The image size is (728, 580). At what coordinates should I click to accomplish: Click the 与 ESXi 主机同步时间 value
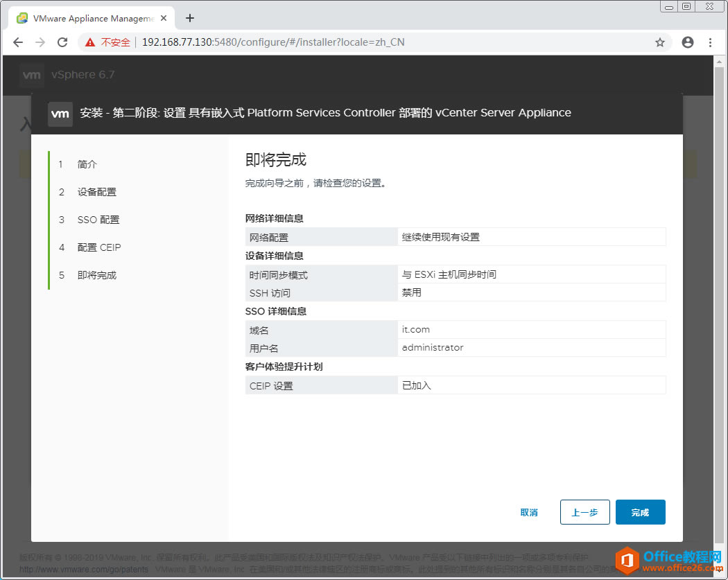449,274
